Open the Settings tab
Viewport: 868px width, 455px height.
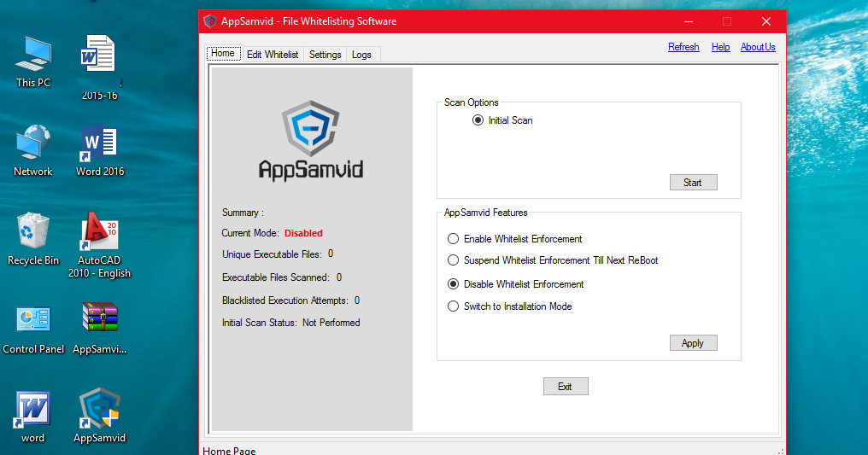click(325, 54)
